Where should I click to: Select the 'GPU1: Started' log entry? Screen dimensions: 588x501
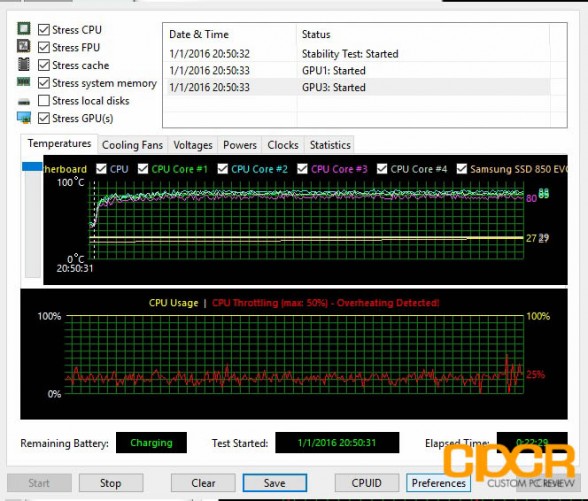point(358,70)
